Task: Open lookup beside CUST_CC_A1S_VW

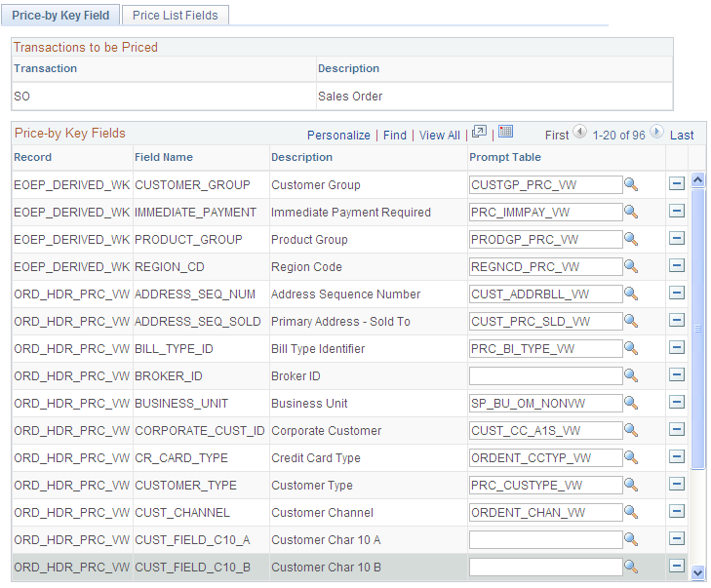Action: [x=631, y=430]
